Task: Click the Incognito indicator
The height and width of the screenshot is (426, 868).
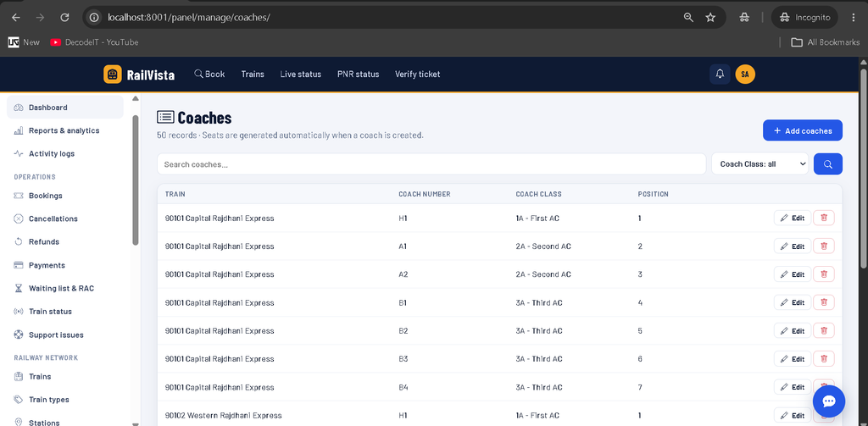Action: click(x=804, y=17)
